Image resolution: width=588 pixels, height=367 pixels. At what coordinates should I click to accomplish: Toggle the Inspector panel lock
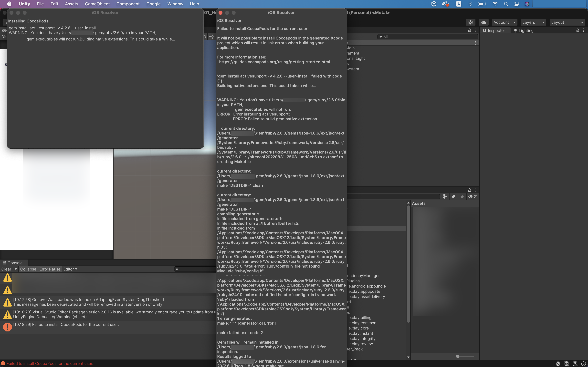click(x=578, y=30)
